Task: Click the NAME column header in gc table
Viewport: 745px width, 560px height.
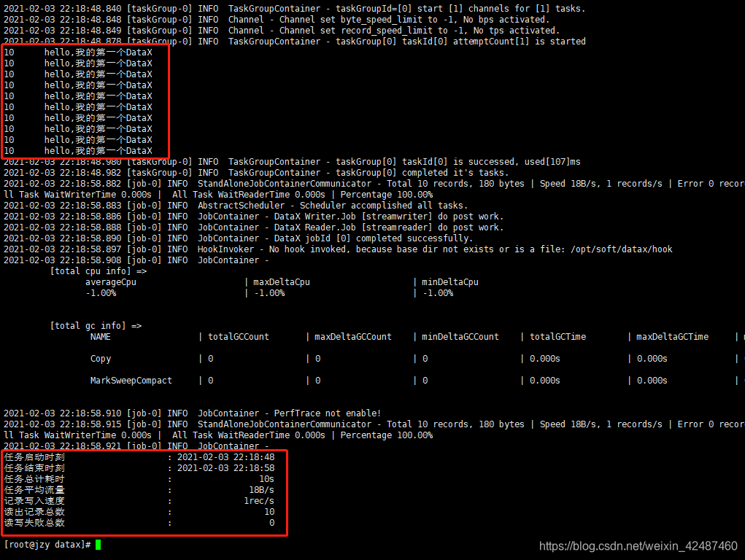Action: 100,337
